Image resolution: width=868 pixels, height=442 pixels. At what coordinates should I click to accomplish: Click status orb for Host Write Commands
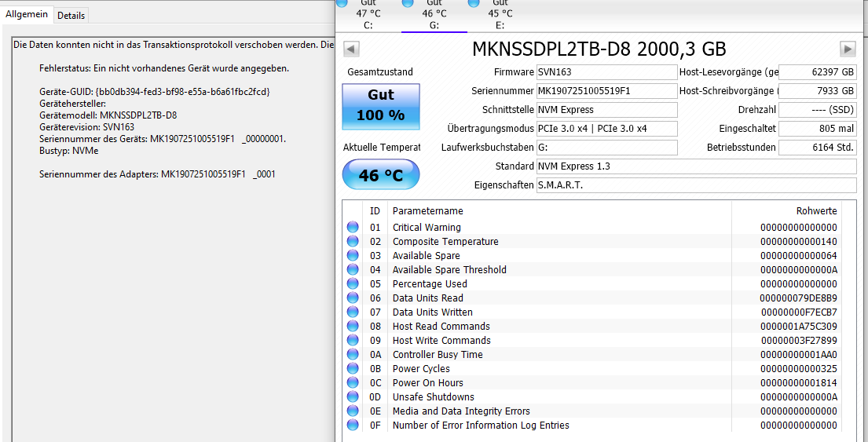[353, 340]
